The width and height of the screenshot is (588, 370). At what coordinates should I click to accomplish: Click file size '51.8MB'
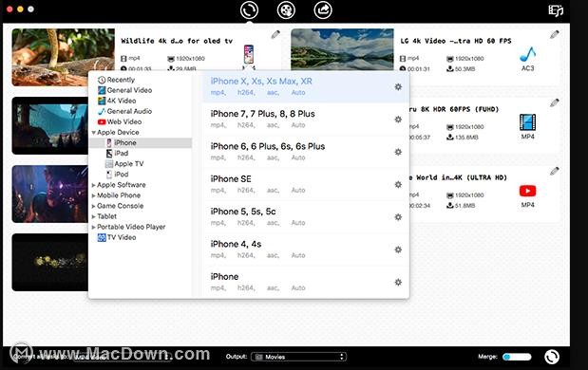(465, 206)
